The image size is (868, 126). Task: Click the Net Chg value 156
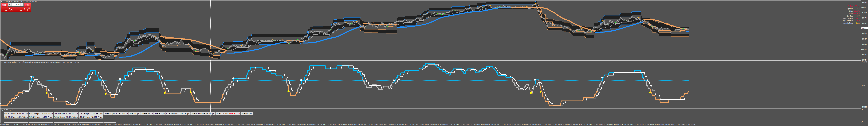pyautogui.click(x=858, y=16)
